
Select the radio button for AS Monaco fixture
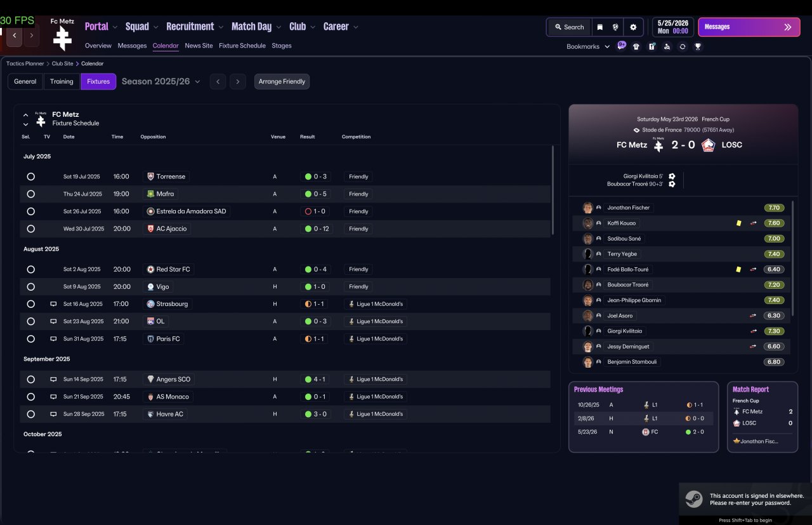(x=30, y=397)
